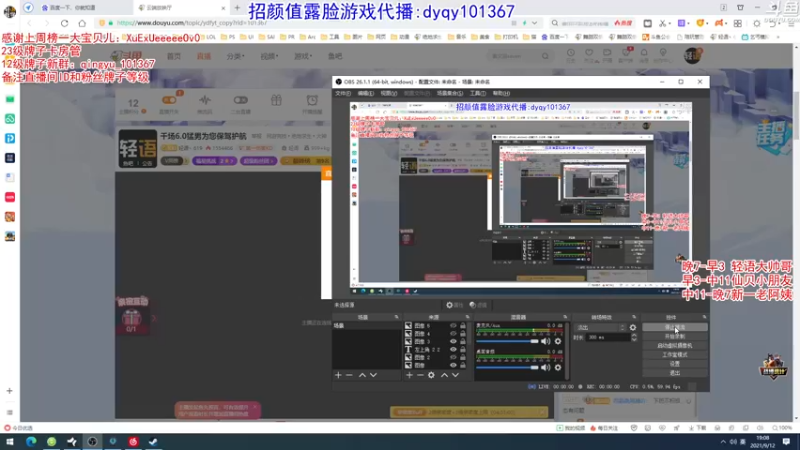This screenshot has height=450, width=800.
Task: Toggle the 二台直播 switch on Douyu
Action: click(x=240, y=100)
